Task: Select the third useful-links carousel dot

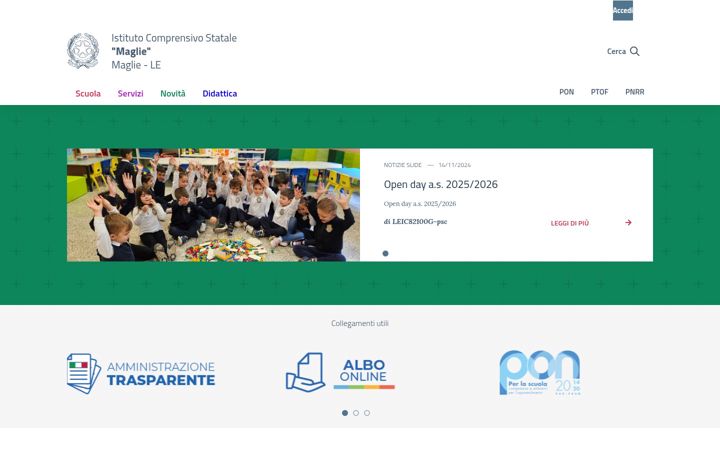Action: pyautogui.click(x=367, y=413)
